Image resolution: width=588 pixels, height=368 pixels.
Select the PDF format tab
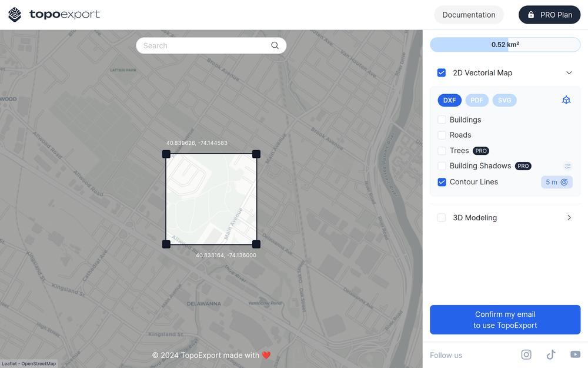[477, 100]
